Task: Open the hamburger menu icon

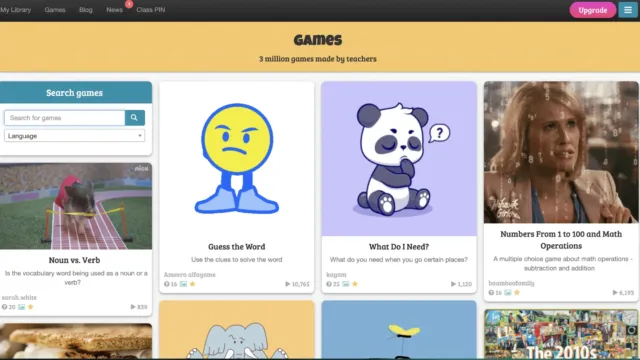Action: [x=627, y=10]
